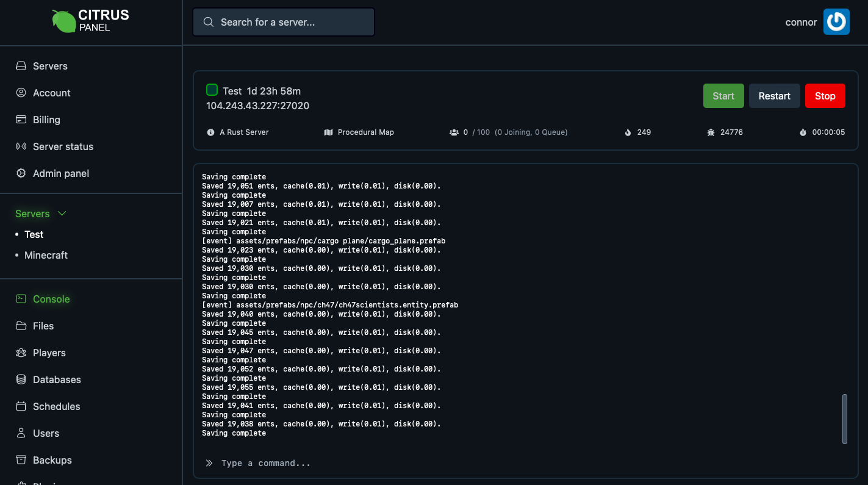Collapse the Servers list chevron
The height and width of the screenshot is (485, 868).
61,214
